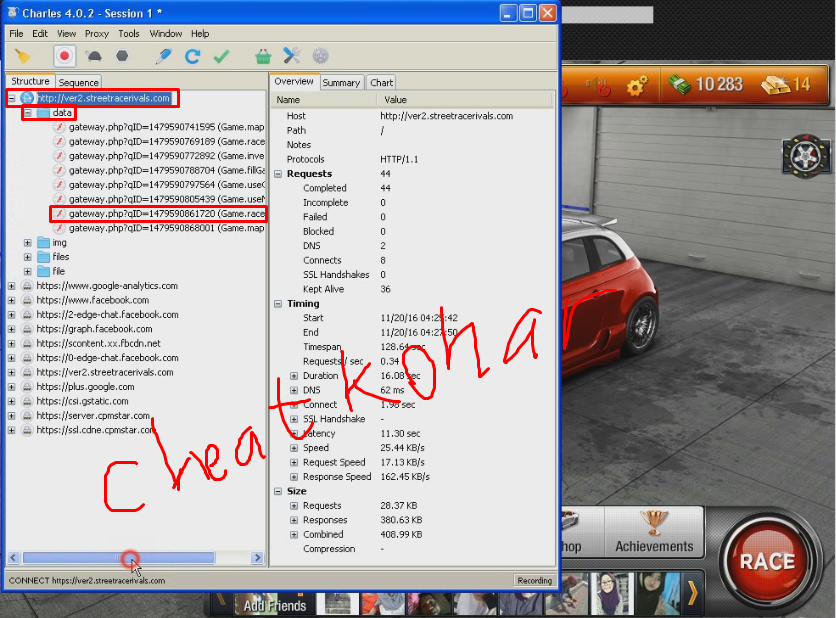Screen dimensions: 836x618
Task: Expand the img folder
Action: pos(28,243)
